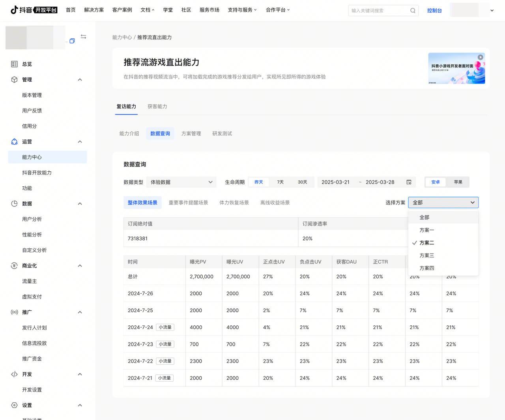The width and height of the screenshot is (505, 420).
Task: Switch to the 获客能力 tab
Action: pos(157,107)
